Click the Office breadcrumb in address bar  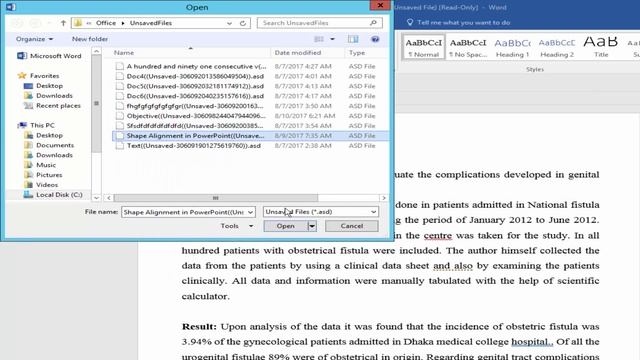point(106,23)
